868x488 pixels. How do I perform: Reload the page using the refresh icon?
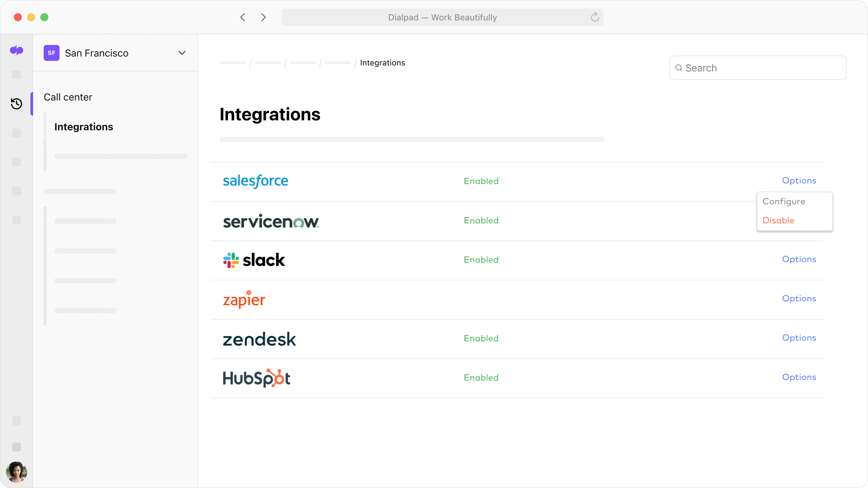coord(595,17)
